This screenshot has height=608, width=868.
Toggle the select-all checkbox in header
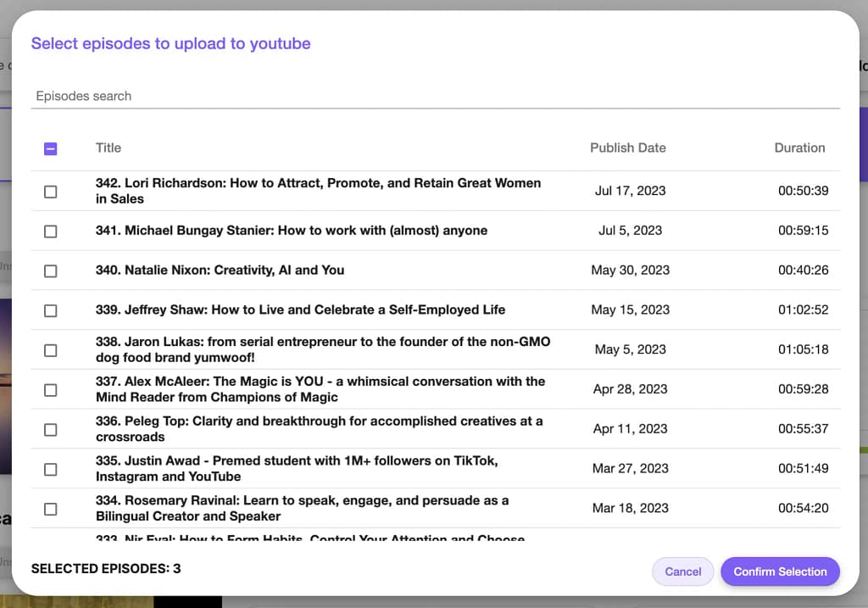[x=50, y=148]
